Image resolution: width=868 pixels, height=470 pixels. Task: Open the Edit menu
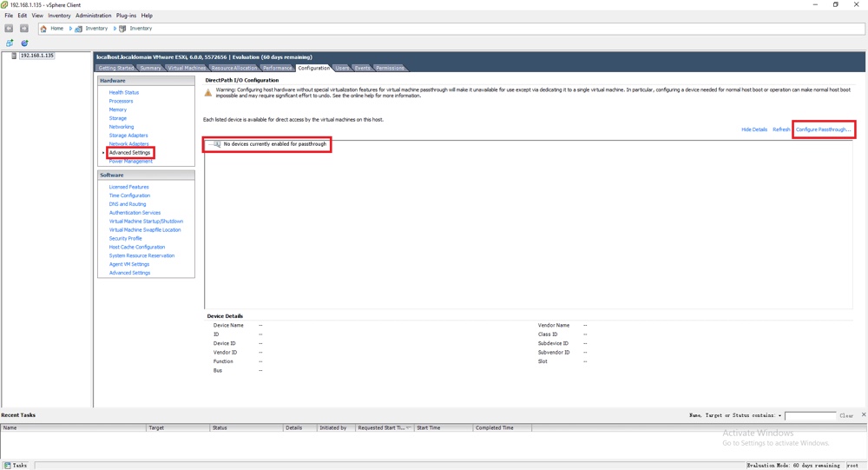point(23,16)
